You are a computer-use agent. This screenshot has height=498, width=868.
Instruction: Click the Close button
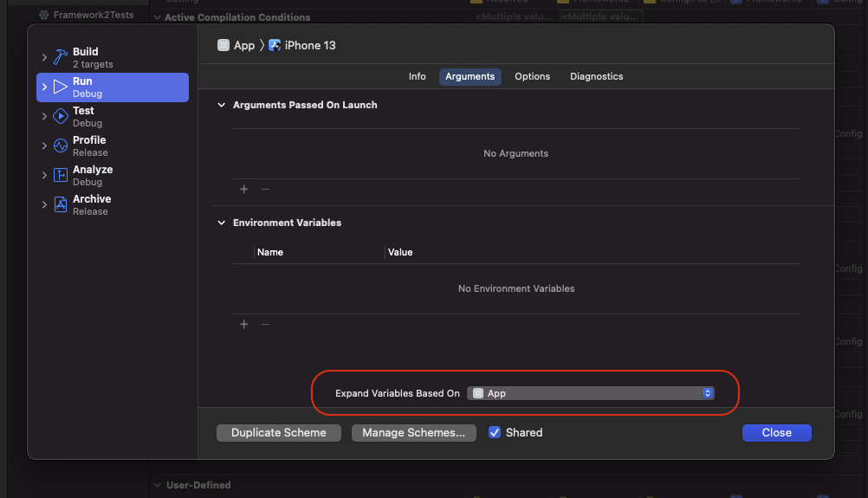click(777, 433)
